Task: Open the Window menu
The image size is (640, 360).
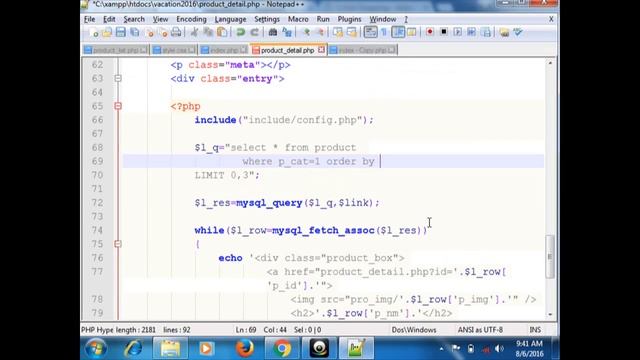Action: [x=382, y=19]
